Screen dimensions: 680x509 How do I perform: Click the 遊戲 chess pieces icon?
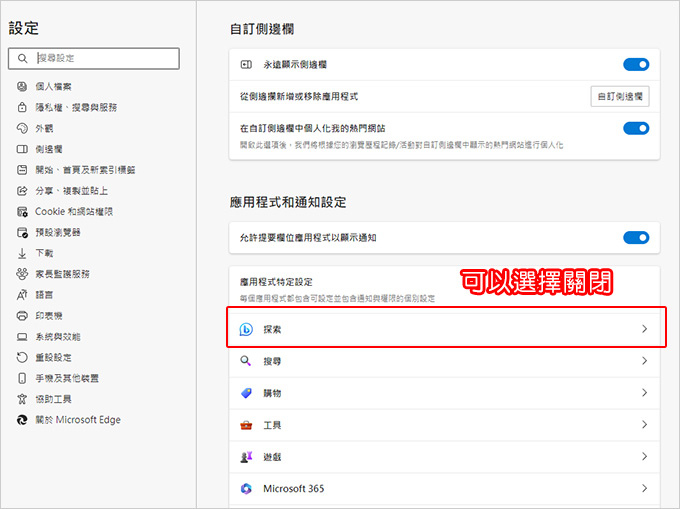pyautogui.click(x=246, y=457)
